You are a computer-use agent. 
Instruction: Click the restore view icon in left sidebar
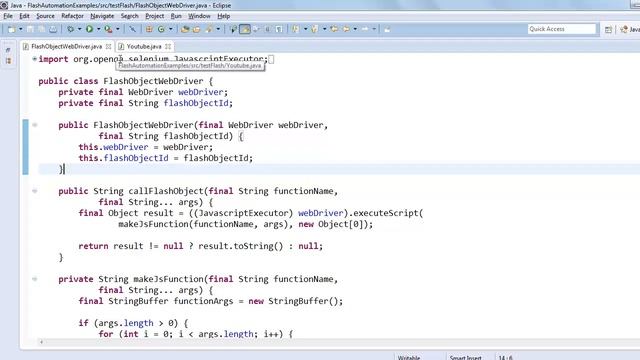click(8, 50)
